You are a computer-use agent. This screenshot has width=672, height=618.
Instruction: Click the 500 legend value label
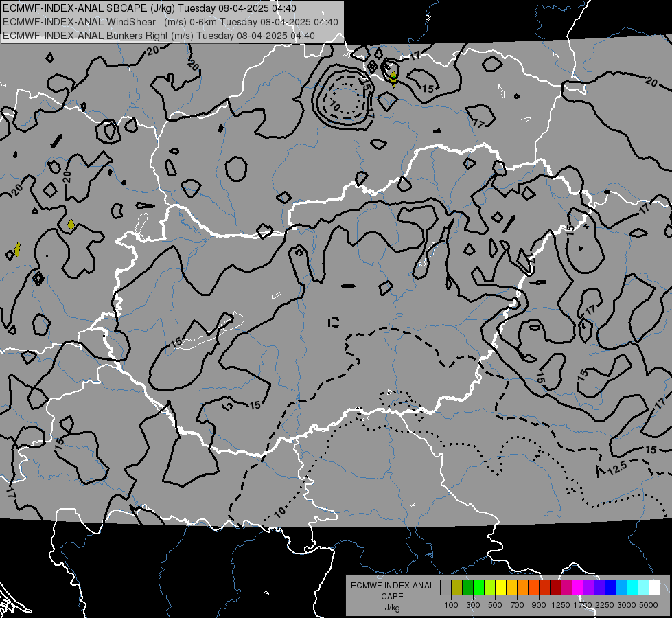click(x=495, y=605)
